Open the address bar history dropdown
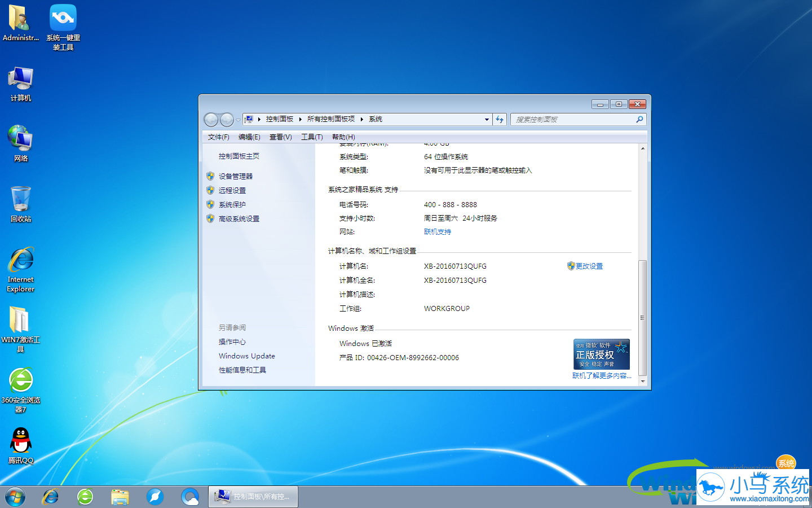Viewport: 812px width, 508px height. point(487,120)
